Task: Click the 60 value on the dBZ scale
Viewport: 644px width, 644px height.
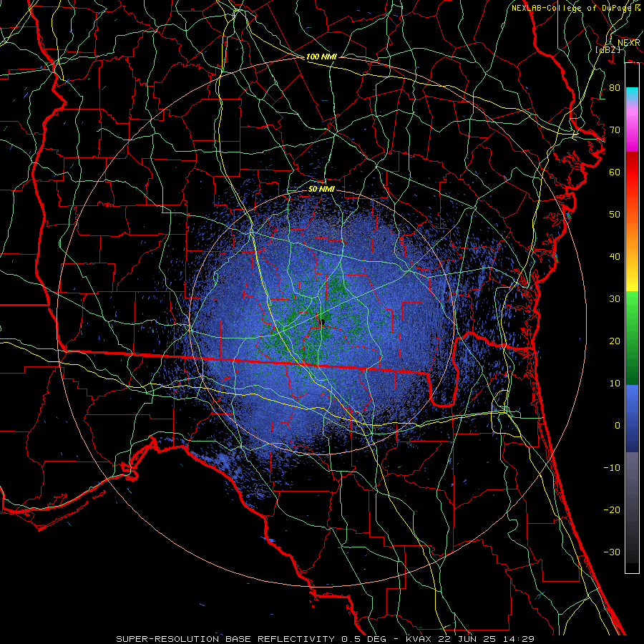Action: click(x=615, y=172)
